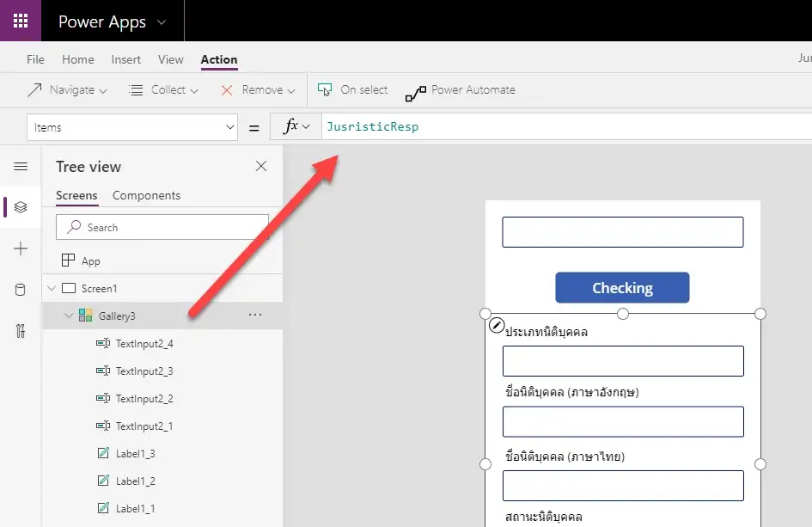The image size is (812, 527).
Task: Click the On select label
Action: [x=364, y=89]
